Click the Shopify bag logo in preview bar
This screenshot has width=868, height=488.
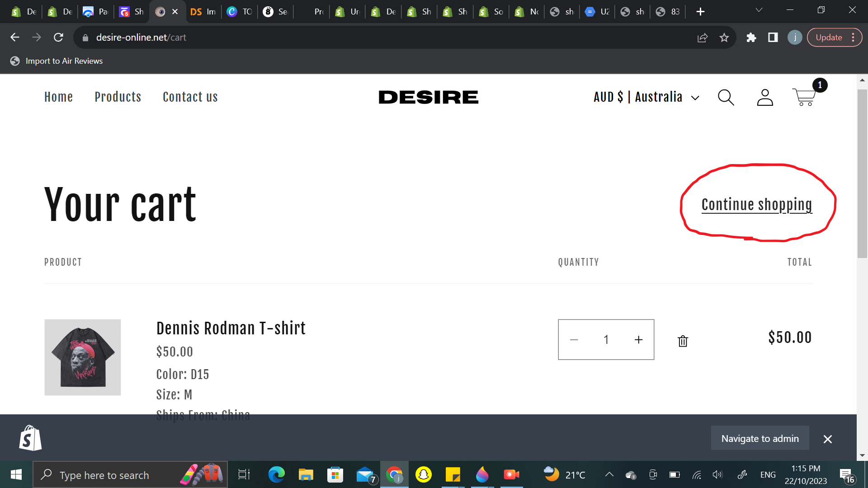click(30, 438)
